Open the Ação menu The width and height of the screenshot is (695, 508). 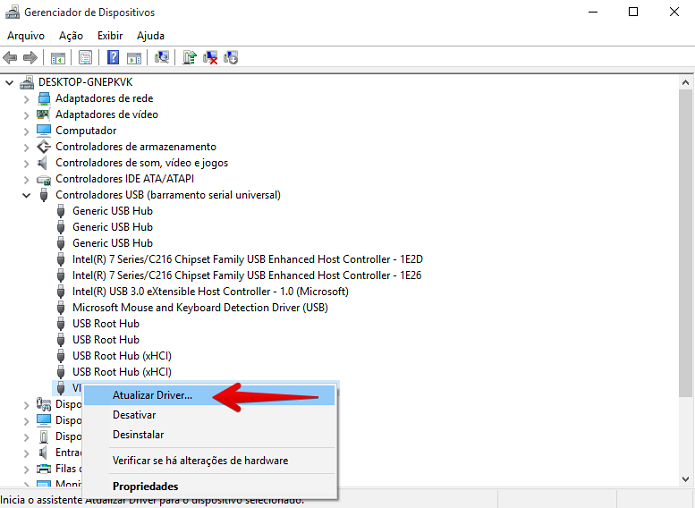(x=71, y=35)
